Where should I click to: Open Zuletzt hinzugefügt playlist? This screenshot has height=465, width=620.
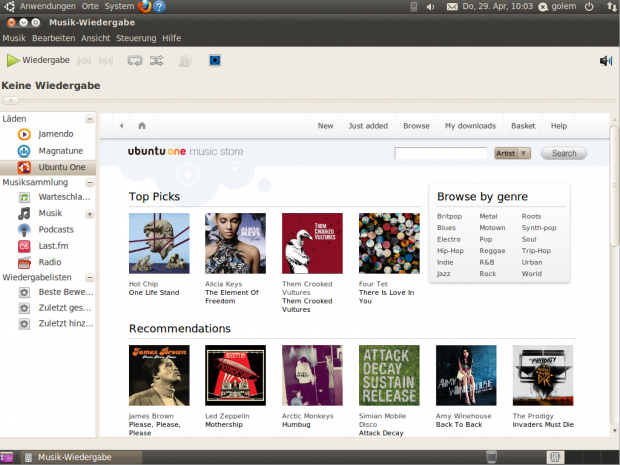(48, 323)
